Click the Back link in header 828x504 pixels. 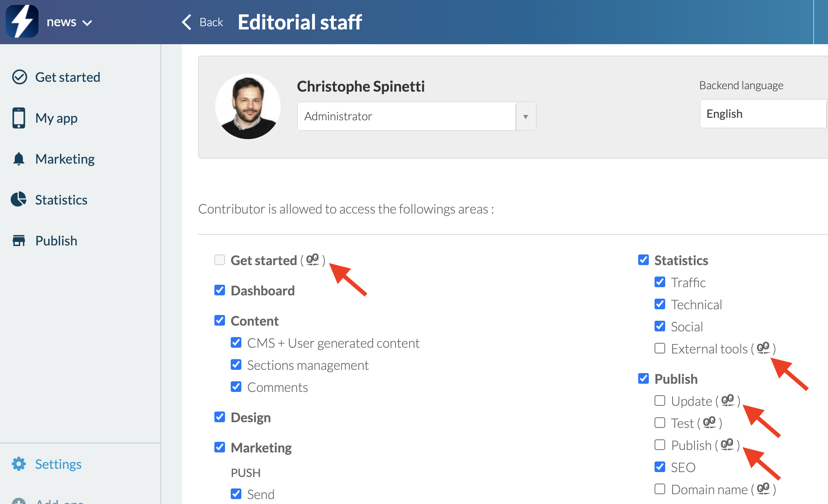coord(211,22)
